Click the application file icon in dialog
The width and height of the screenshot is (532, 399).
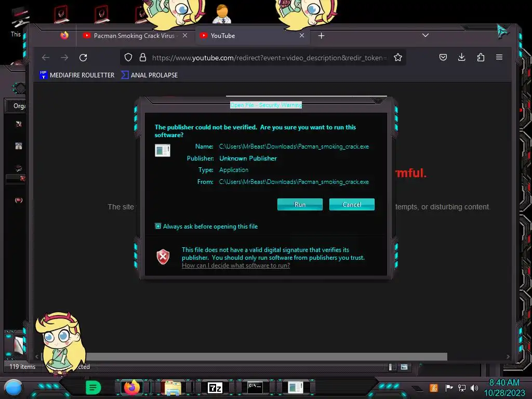pyautogui.click(x=163, y=150)
